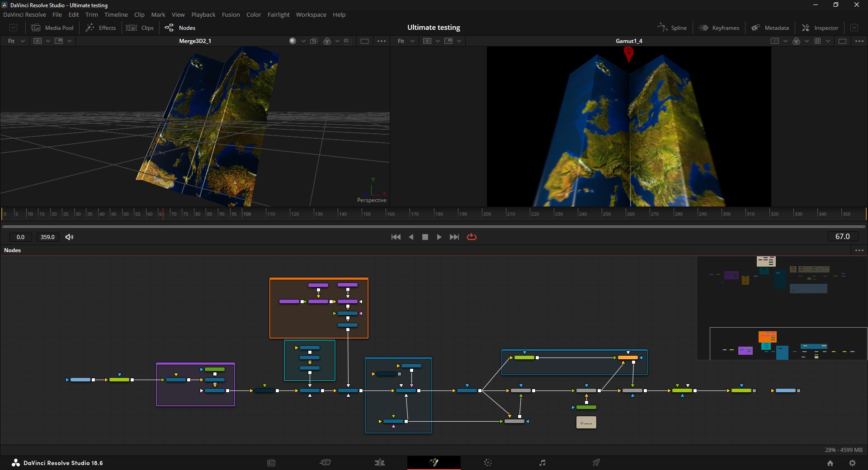Open Project Manager home icon
Screen dimensions: 868x470
(830, 463)
